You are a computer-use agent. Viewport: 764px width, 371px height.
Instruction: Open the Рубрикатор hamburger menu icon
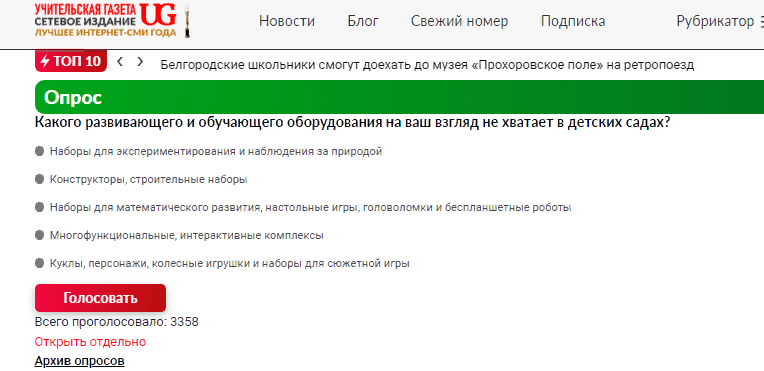762,21
